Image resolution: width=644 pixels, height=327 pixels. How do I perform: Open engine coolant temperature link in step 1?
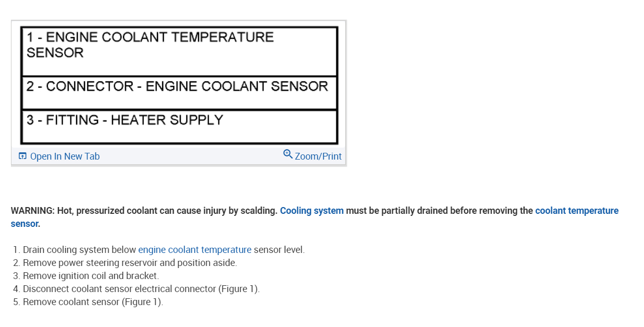pos(195,250)
